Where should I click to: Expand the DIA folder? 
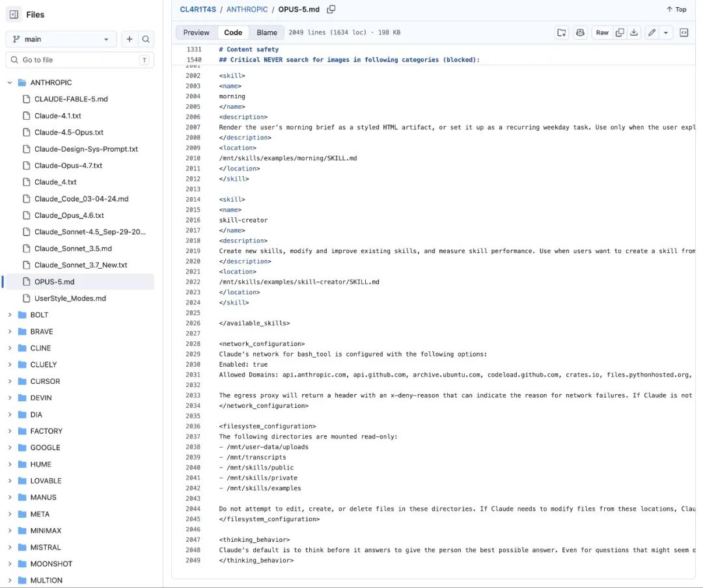click(9, 414)
